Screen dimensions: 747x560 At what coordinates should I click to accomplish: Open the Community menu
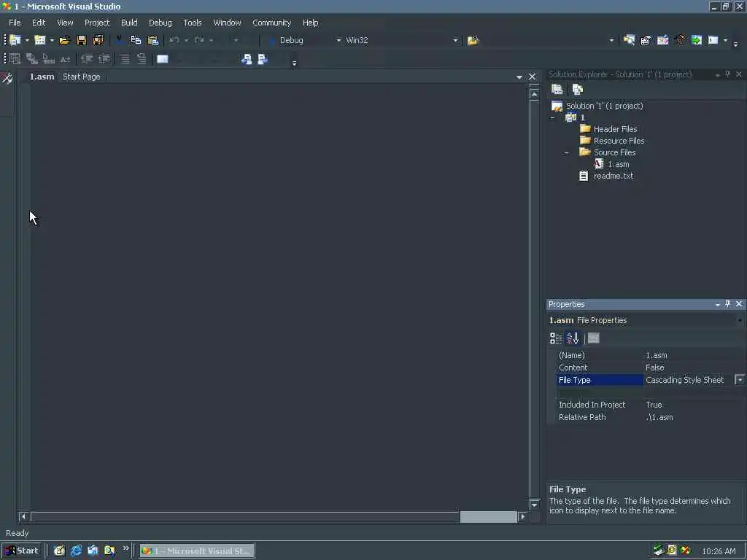click(271, 23)
